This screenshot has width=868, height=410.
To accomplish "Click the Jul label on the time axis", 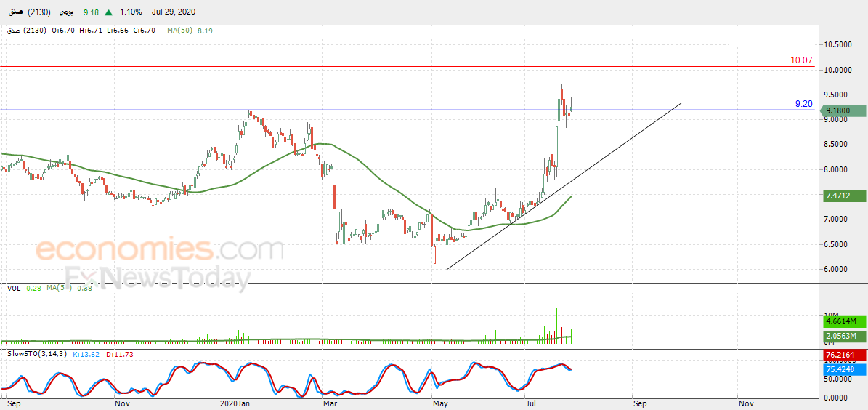I will [x=532, y=404].
